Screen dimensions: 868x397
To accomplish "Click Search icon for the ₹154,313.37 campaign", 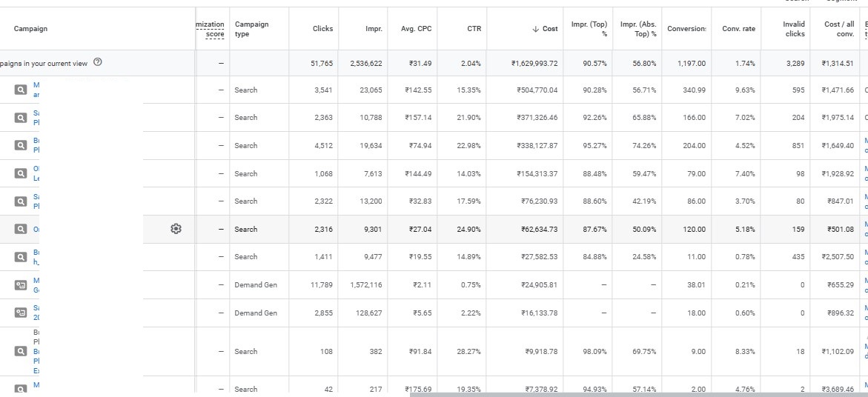I will click(21, 173).
